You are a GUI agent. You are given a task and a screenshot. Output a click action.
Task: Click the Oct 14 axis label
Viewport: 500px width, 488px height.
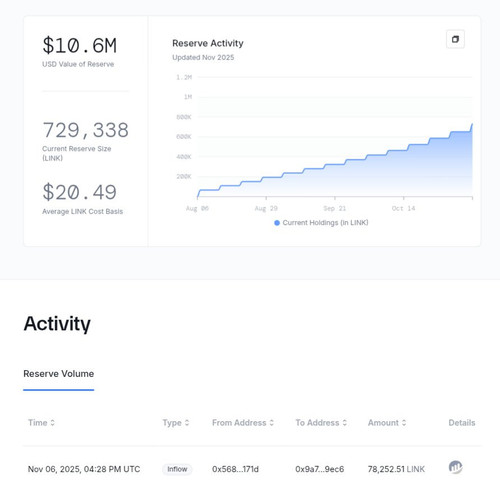click(403, 208)
